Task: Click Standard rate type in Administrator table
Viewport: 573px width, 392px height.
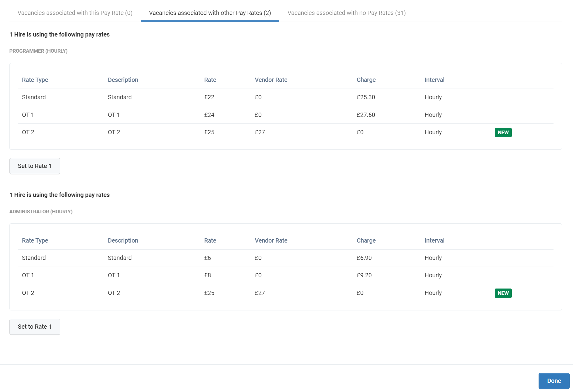Action: click(34, 258)
